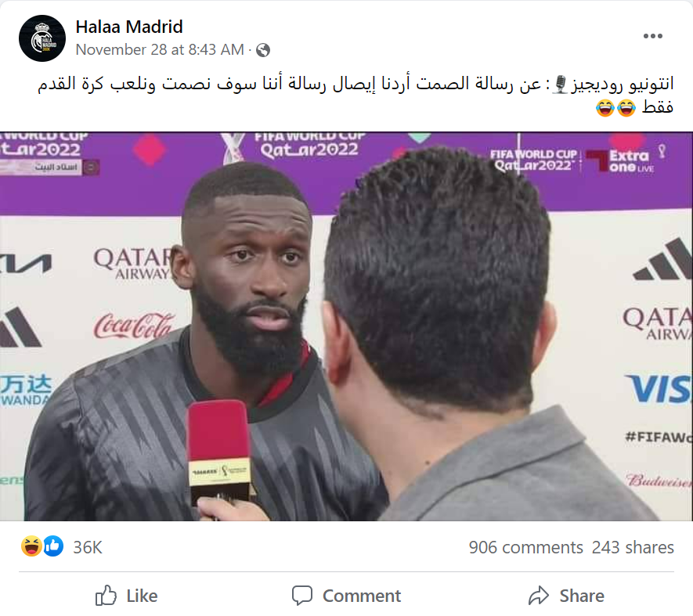This screenshot has width=693, height=616.
Task: Open the Halaa Madrid page name link
Action: tap(129, 27)
